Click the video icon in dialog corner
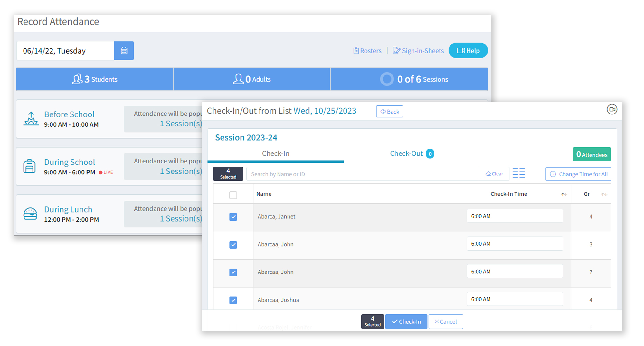 click(611, 110)
